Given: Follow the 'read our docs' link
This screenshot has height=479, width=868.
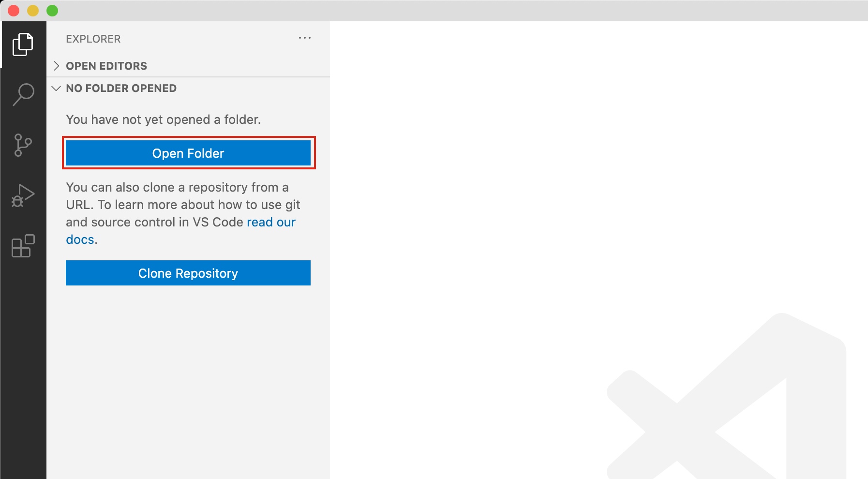Looking at the screenshot, I should coord(270,222).
